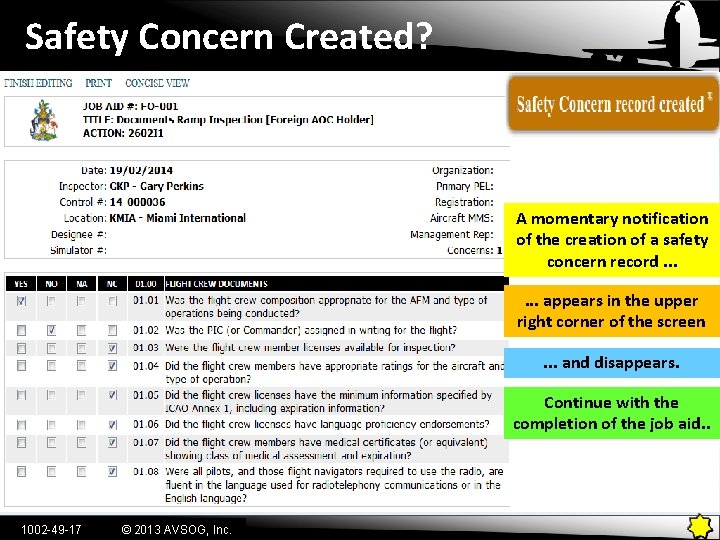
Task: Check NO for question 01.06
Action: [51, 425]
